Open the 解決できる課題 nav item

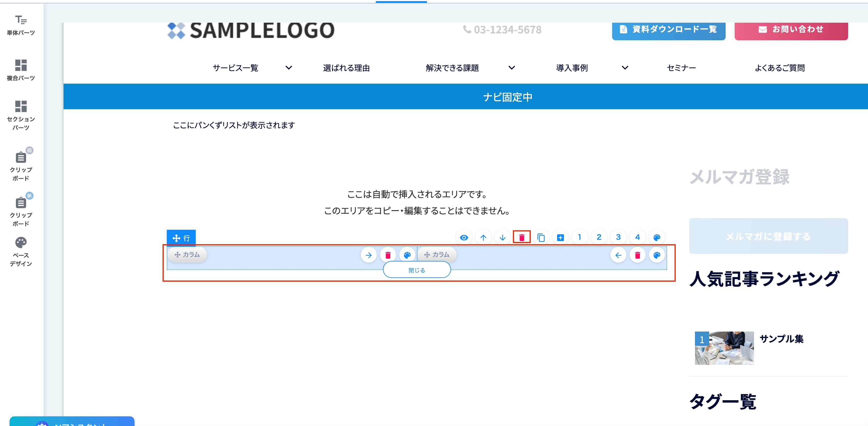click(x=452, y=68)
